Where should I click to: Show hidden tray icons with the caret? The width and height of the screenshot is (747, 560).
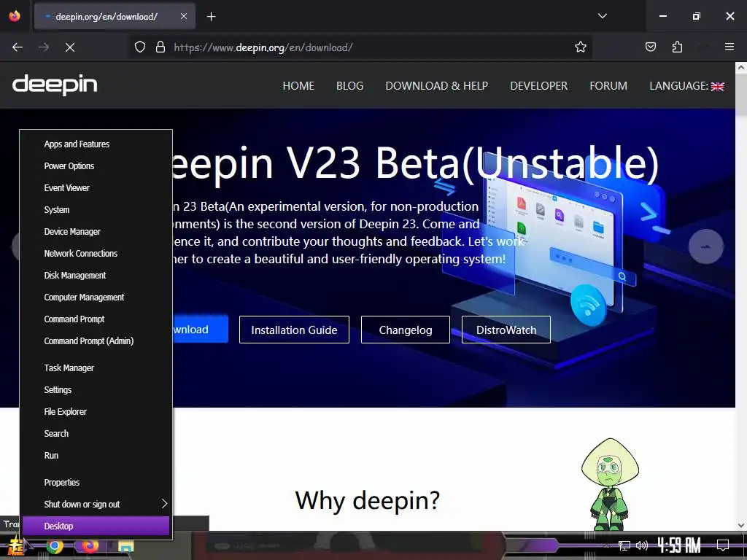coord(606,545)
